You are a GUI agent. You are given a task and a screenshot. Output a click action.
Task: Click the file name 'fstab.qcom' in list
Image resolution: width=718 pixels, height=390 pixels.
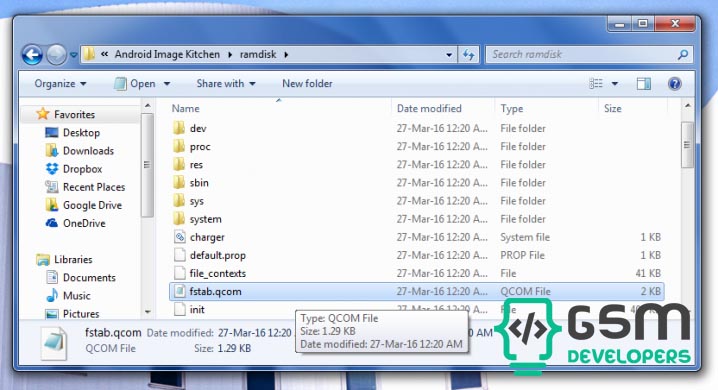[215, 292]
